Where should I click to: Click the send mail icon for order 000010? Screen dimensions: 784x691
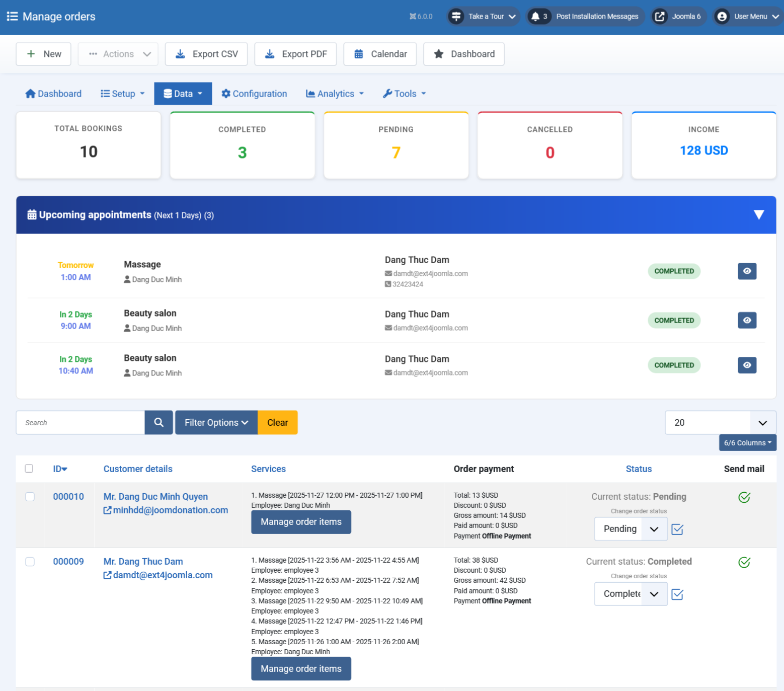tap(744, 497)
